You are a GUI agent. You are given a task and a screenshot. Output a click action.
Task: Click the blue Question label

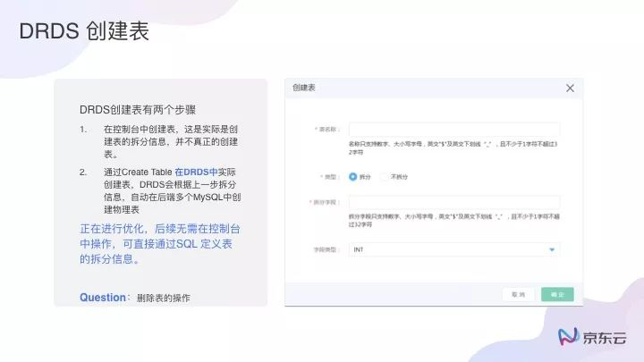click(103, 298)
